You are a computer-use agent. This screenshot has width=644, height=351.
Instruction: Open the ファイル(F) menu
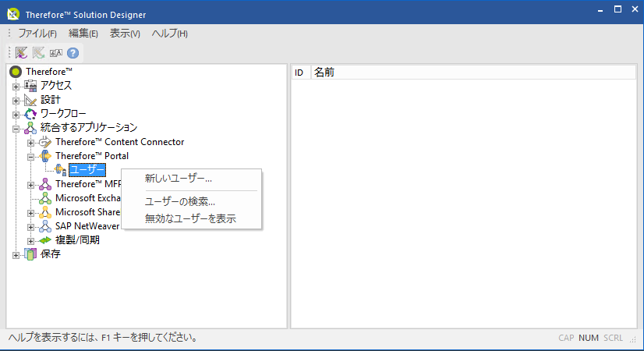(37, 34)
